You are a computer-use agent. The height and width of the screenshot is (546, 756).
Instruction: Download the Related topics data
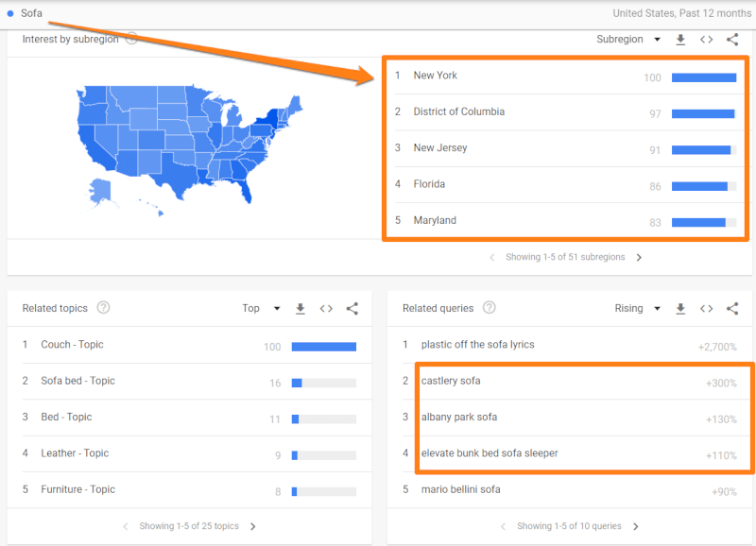[x=300, y=308]
